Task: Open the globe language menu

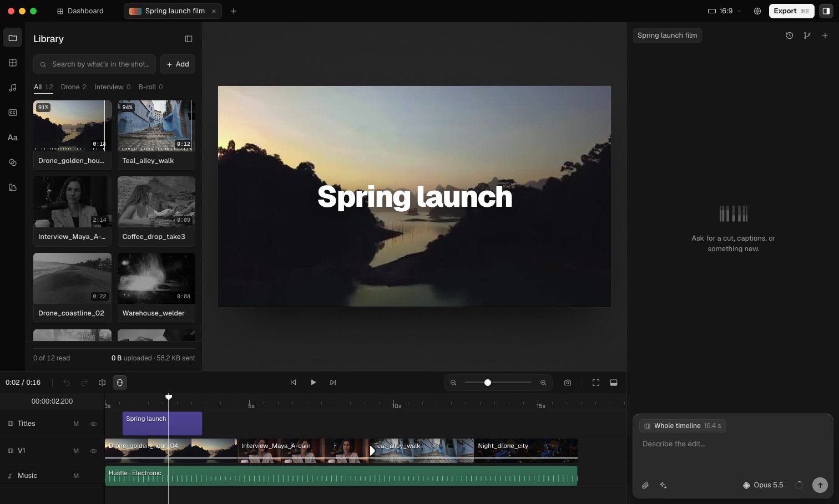Action: [x=757, y=11]
